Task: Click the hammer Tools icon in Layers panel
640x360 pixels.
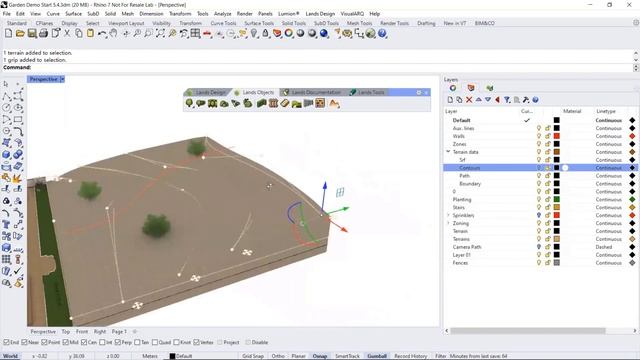Action: tap(526, 100)
